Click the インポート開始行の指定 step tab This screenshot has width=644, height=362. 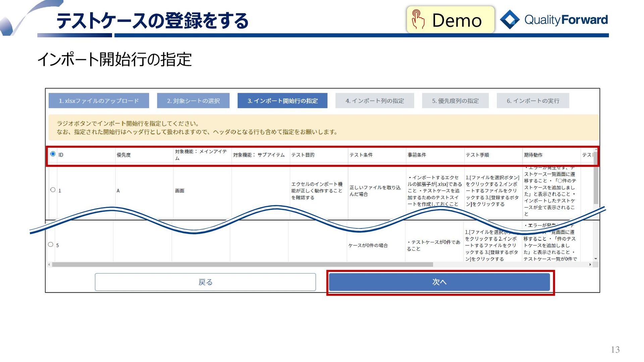tap(282, 101)
